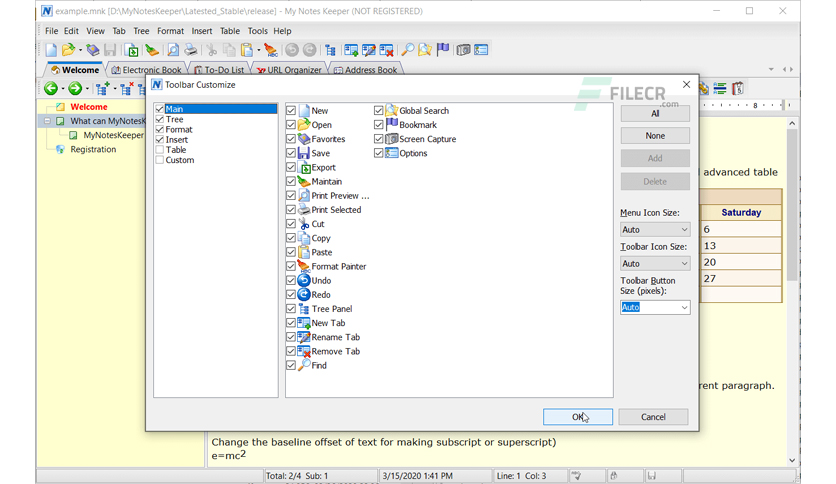Click the New document icon in main toolbar
The image size is (836, 484).
pyautogui.click(x=51, y=50)
